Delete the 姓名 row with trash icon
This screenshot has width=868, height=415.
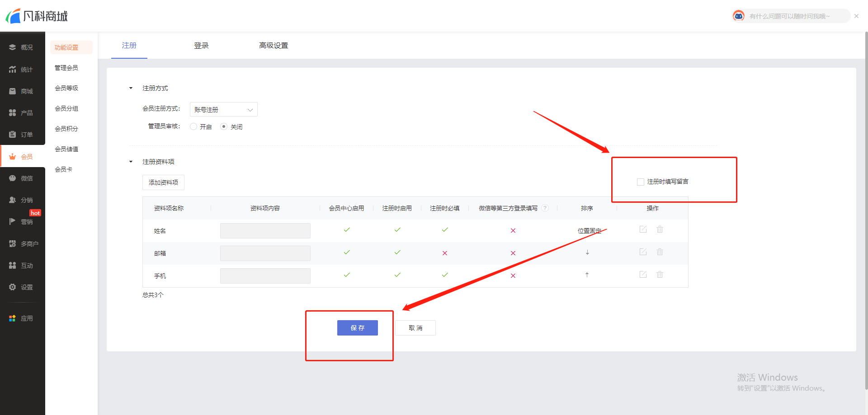(660, 229)
